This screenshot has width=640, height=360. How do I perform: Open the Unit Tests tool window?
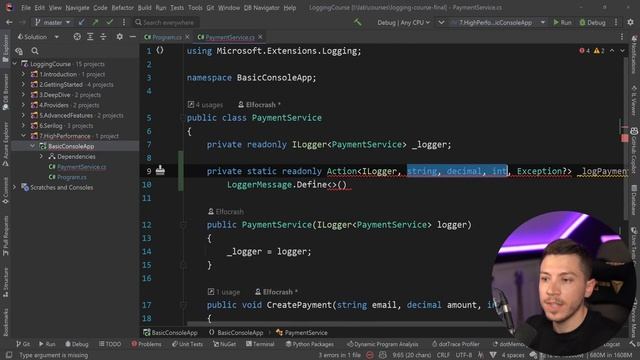pyautogui.click(x=187, y=344)
